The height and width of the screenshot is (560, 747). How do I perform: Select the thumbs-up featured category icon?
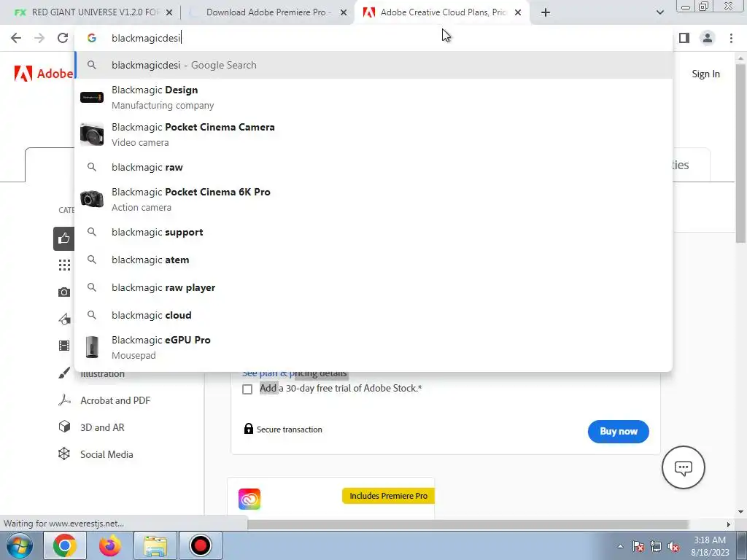pos(64,238)
